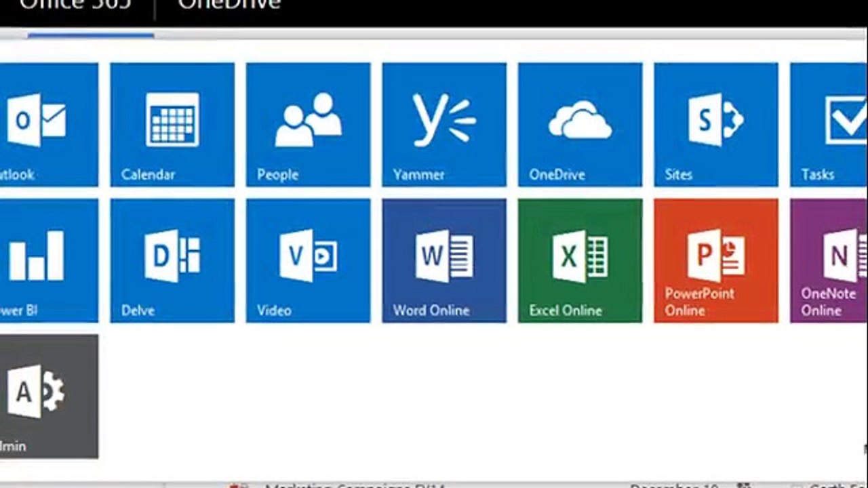Open the PowerPoint Online tile
This screenshot has width=868, height=488.
pos(716,260)
